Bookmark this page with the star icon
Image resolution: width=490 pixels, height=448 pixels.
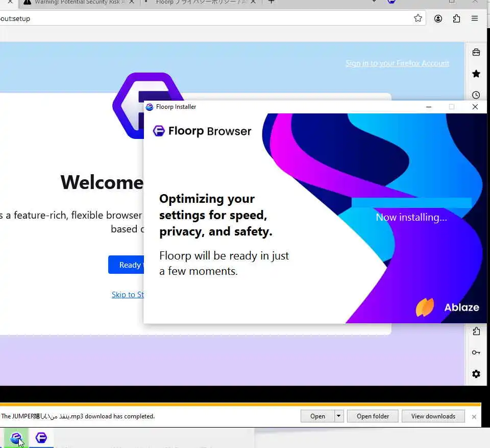[x=418, y=18]
